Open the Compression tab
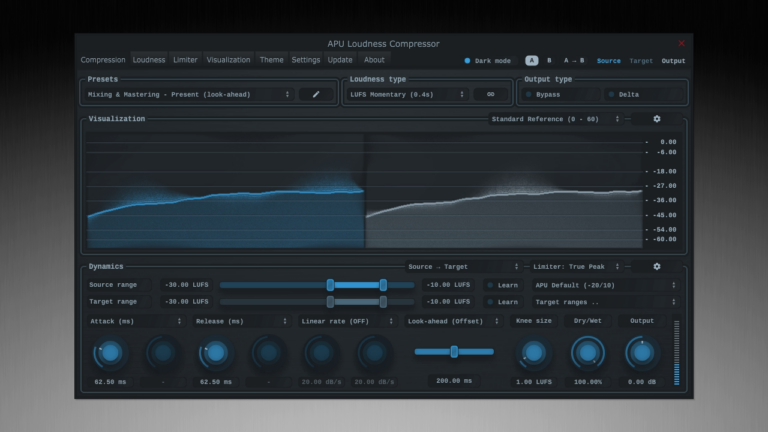This screenshot has height=432, width=768. (103, 60)
